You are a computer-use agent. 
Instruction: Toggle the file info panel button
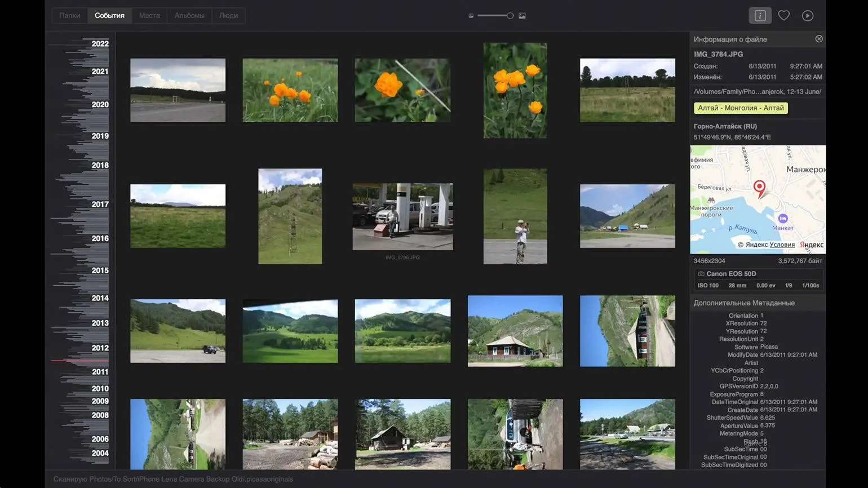click(x=760, y=16)
